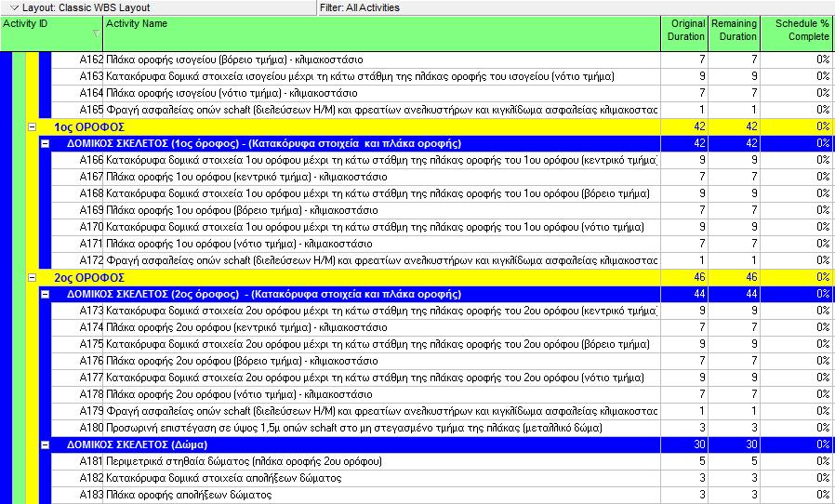The width and height of the screenshot is (835, 504).
Task: Click Schedule % Complete of A180
Action: point(823,428)
